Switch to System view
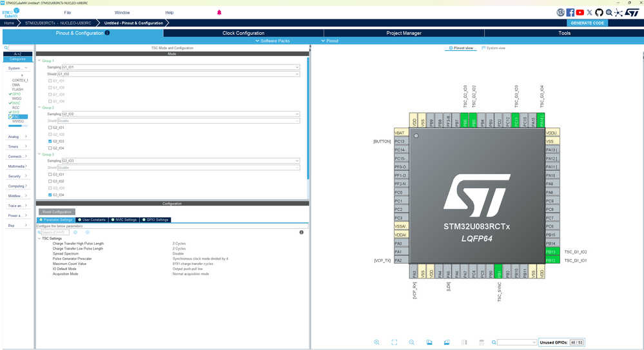This screenshot has width=644, height=350. click(x=493, y=48)
